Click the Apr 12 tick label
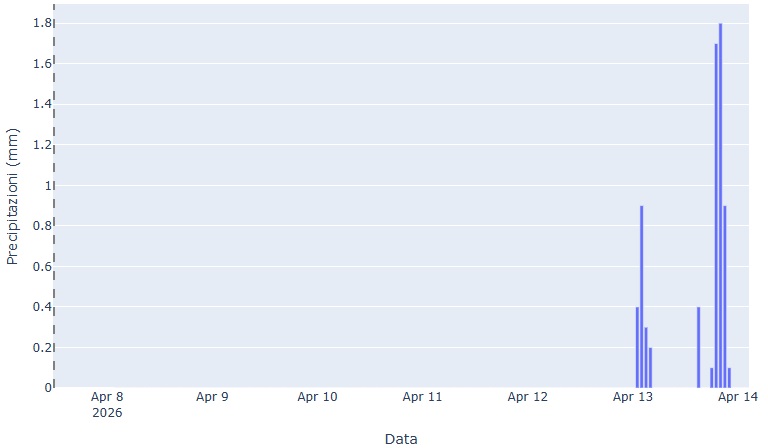Viewport: 768px width, 448px height. (527, 397)
